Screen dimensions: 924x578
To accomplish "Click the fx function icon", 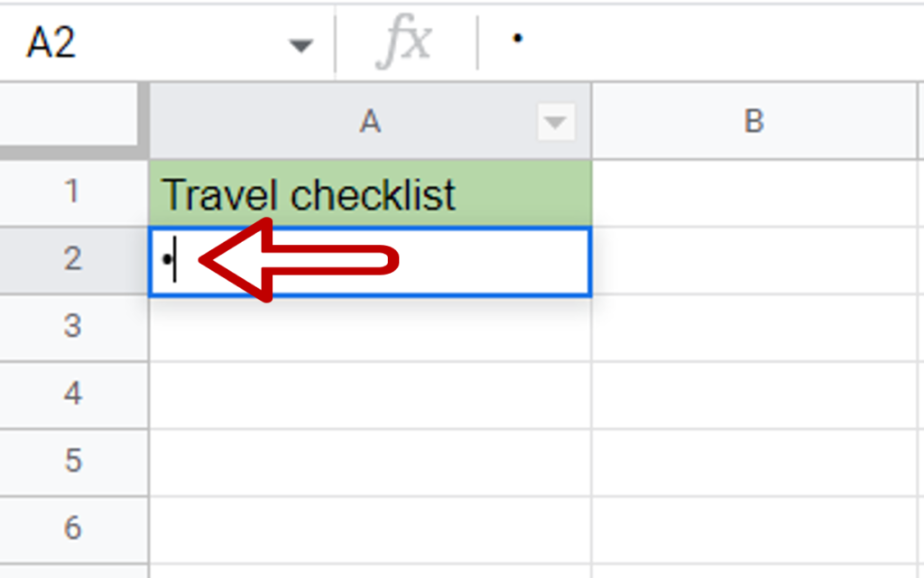I will [405, 41].
